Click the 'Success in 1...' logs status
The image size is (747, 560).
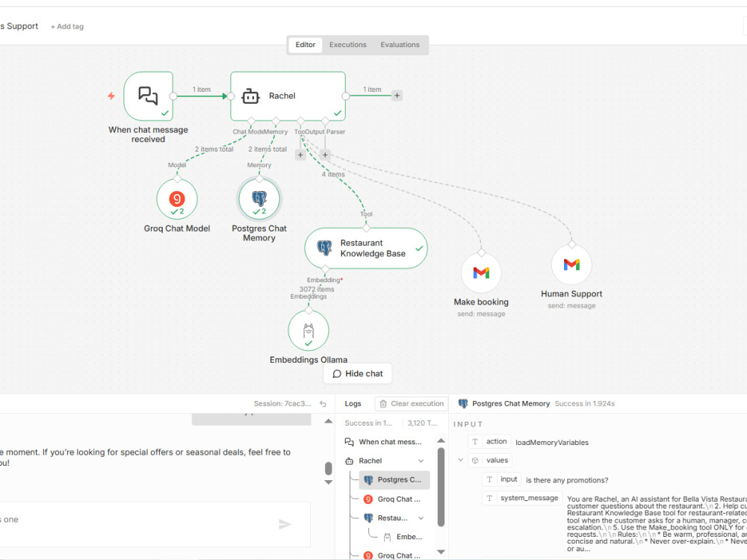click(368, 423)
